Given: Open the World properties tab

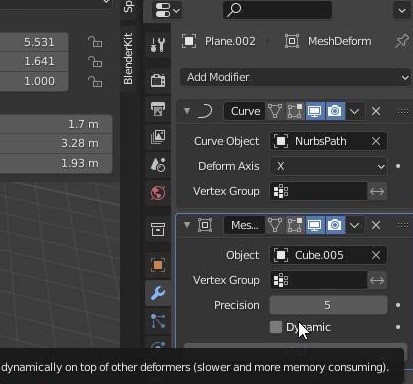Looking at the screenshot, I should (x=158, y=192).
